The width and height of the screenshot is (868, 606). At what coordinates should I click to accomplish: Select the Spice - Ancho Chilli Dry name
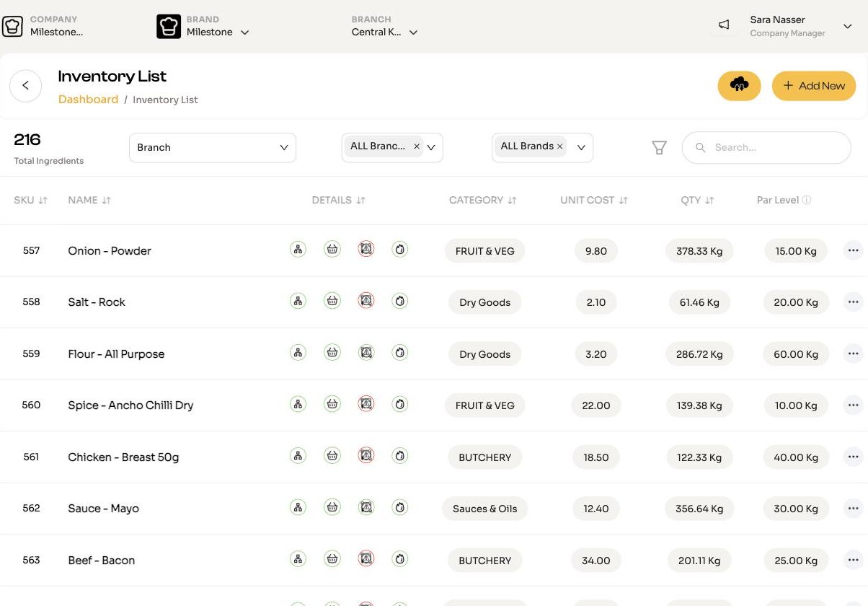tap(130, 405)
